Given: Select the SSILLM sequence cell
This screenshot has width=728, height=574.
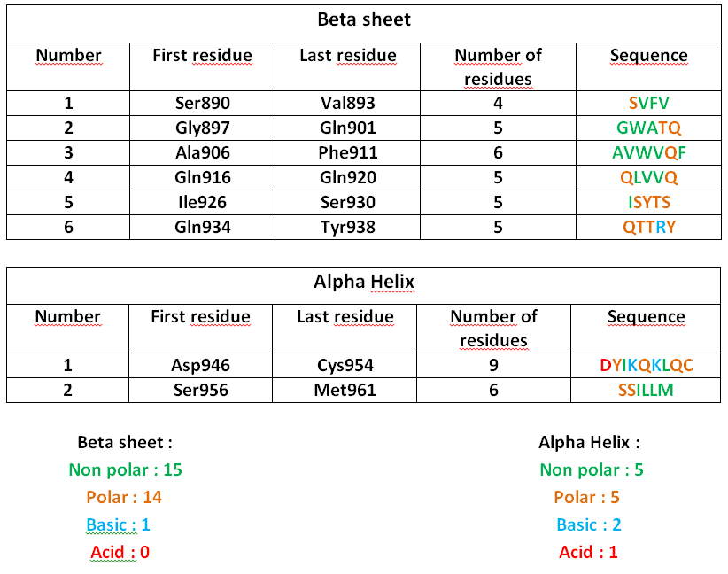Looking at the screenshot, I should (647, 390).
